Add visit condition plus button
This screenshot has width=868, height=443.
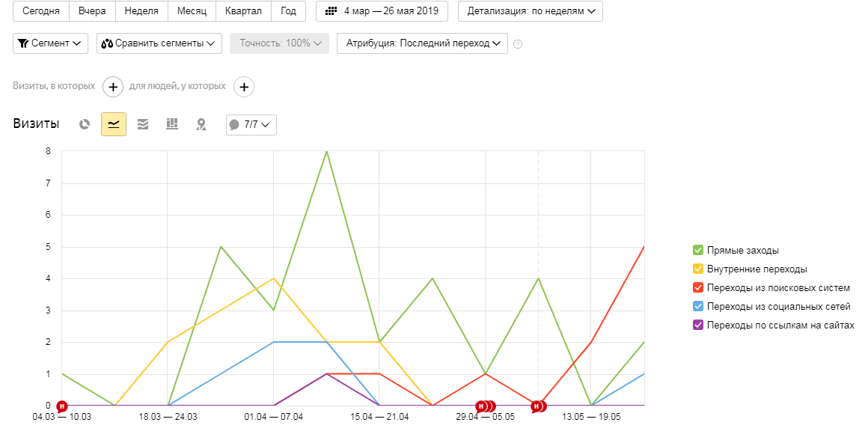(x=113, y=87)
